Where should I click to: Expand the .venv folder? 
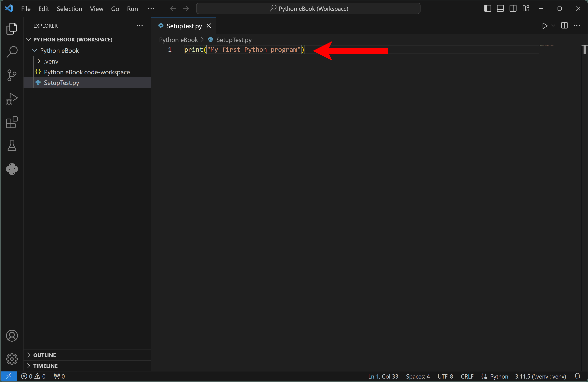pyautogui.click(x=87, y=61)
